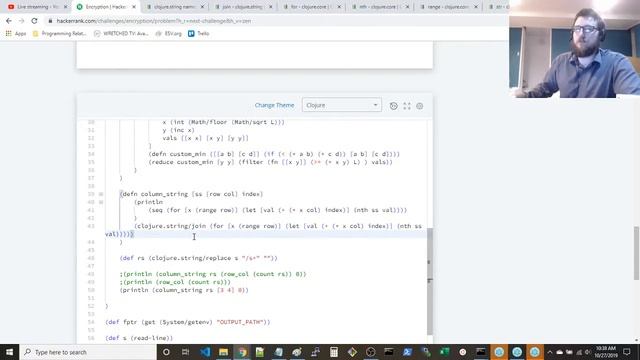Click the Type here to search box

tap(88, 352)
